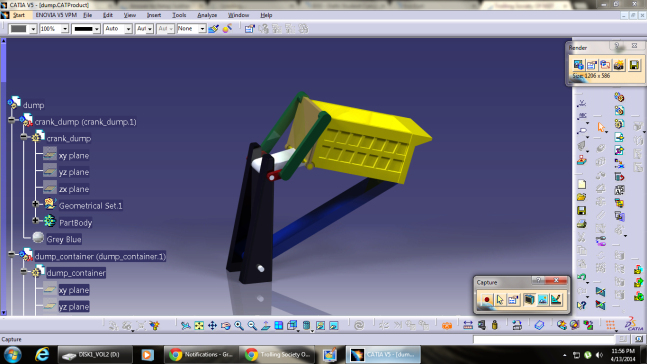This screenshot has height=364, width=647.
Task: Click the Save icon in Render toolbar
Action: [634, 65]
